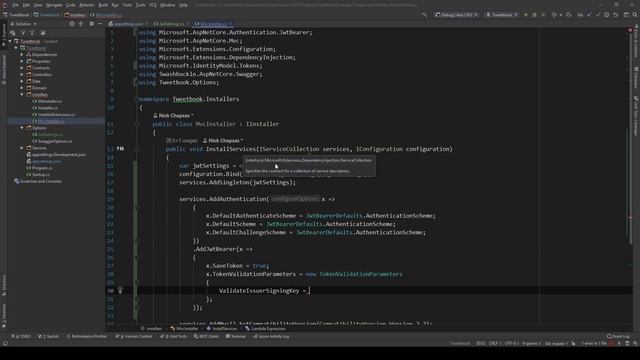Viewport: 640px width, 360px height.
Task: Click the lightbulb quick-fix icon on line 30
Action: coord(120,290)
